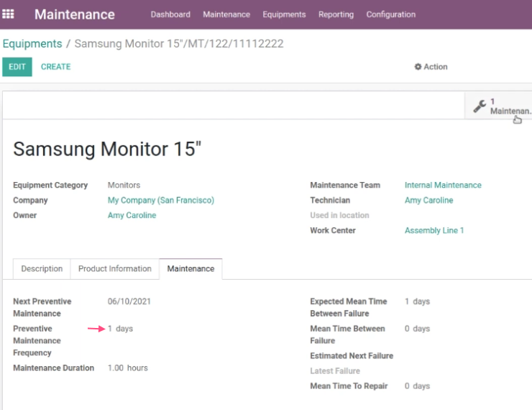Screen dimensions: 532x410
Task: Open the Maintenance top menu item
Action: [x=226, y=14]
